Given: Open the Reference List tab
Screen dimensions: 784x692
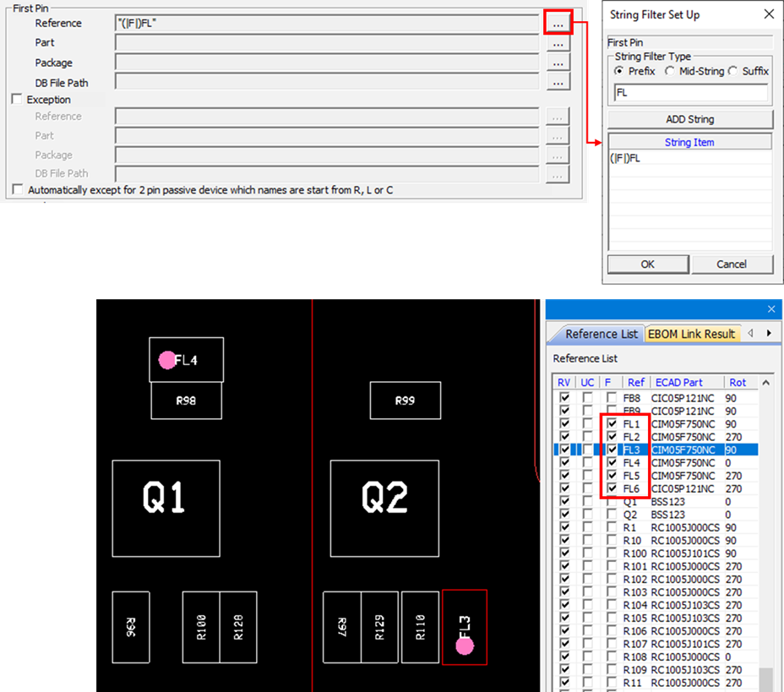Looking at the screenshot, I should coord(601,334).
